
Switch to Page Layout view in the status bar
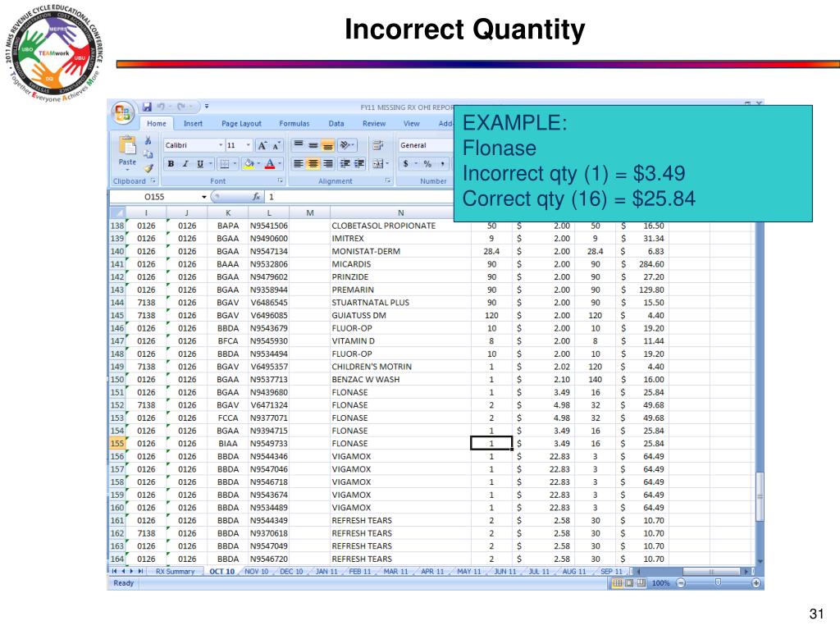point(629,583)
